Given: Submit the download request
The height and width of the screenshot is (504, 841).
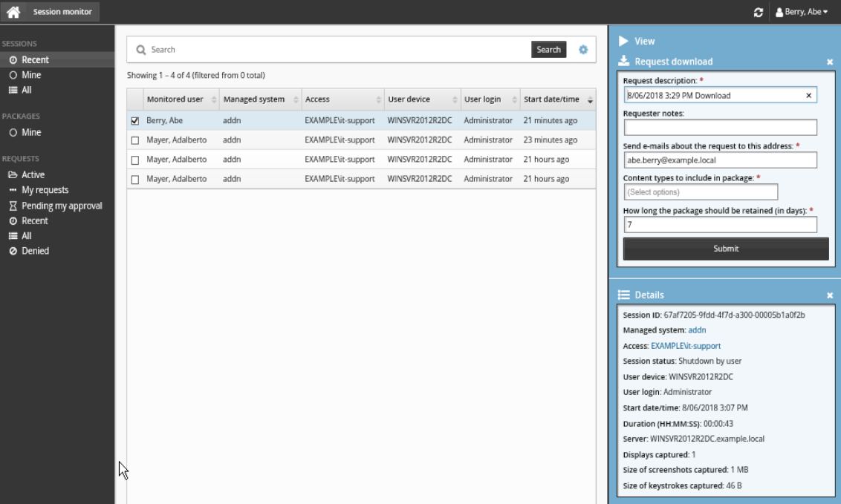Looking at the screenshot, I should [725, 249].
